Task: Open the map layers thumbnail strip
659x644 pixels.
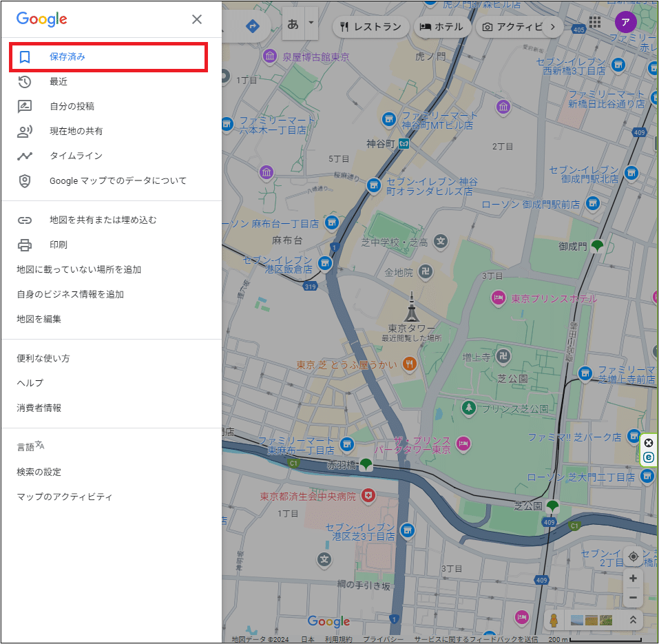Action: [x=592, y=620]
